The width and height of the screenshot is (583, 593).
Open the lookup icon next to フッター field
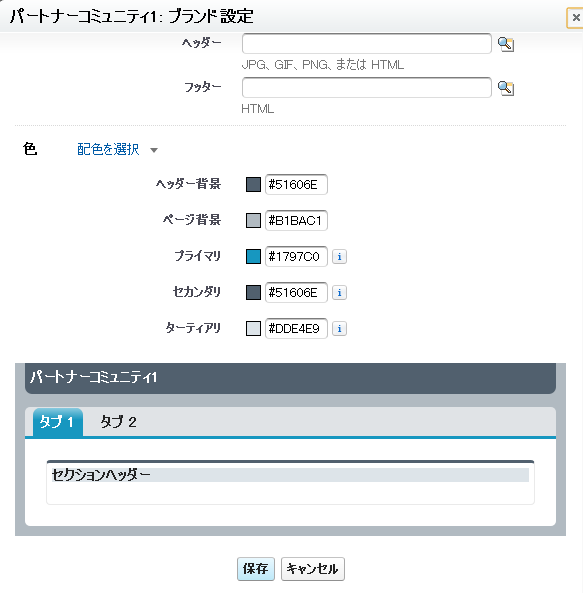(505, 88)
